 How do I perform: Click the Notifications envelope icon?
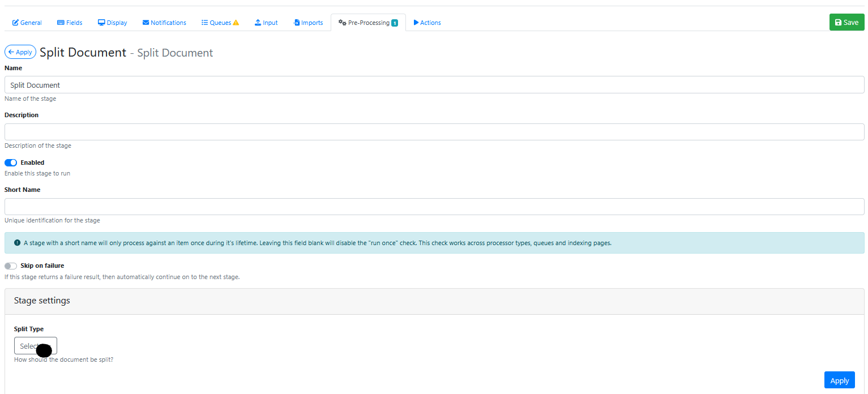[146, 23]
